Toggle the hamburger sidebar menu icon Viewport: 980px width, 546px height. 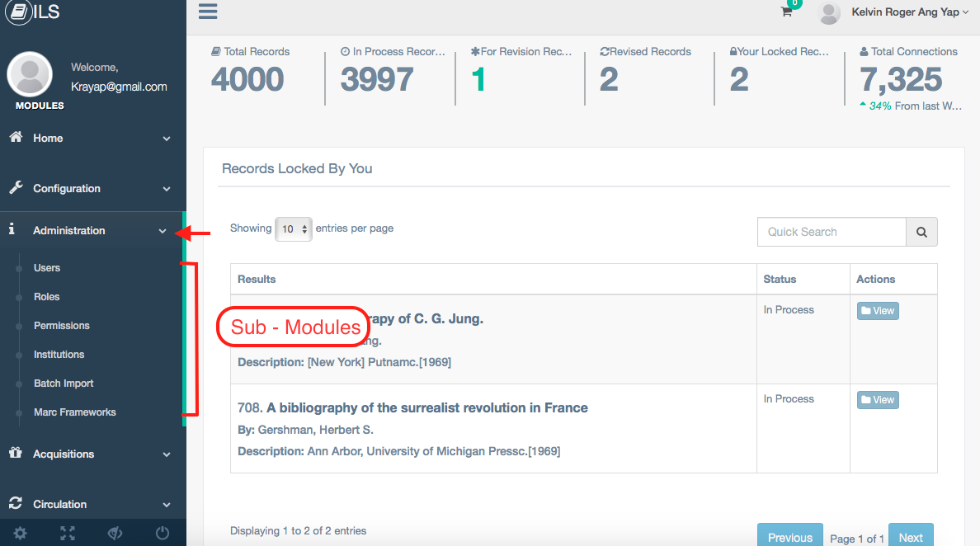click(x=208, y=12)
